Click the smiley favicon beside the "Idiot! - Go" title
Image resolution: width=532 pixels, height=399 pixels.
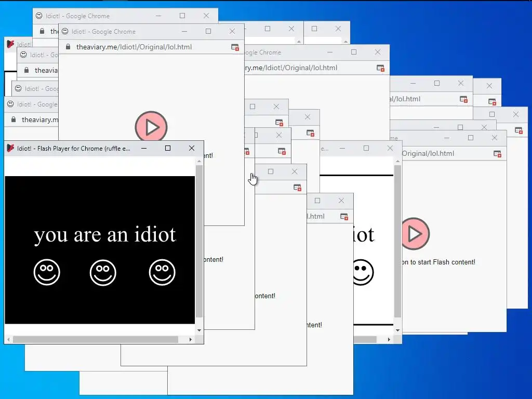pos(23,55)
